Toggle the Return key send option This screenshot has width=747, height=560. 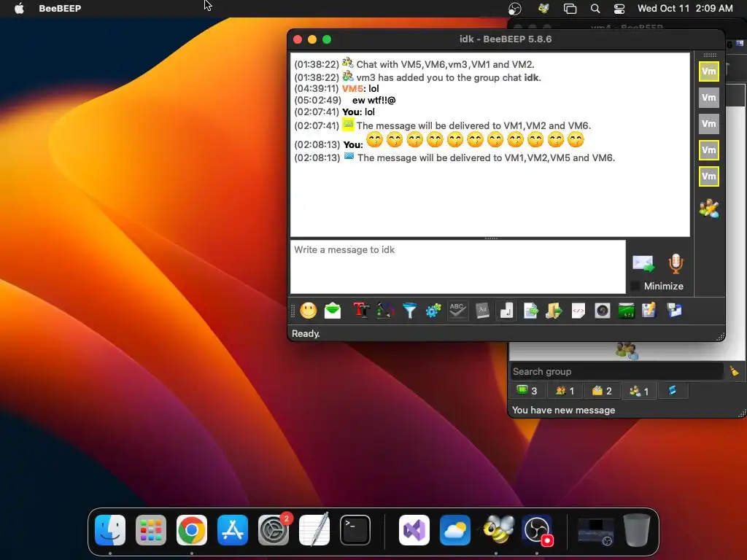tap(506, 311)
